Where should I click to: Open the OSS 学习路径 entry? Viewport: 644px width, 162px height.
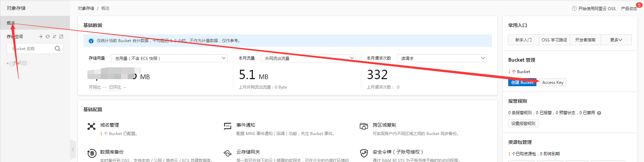(554, 40)
